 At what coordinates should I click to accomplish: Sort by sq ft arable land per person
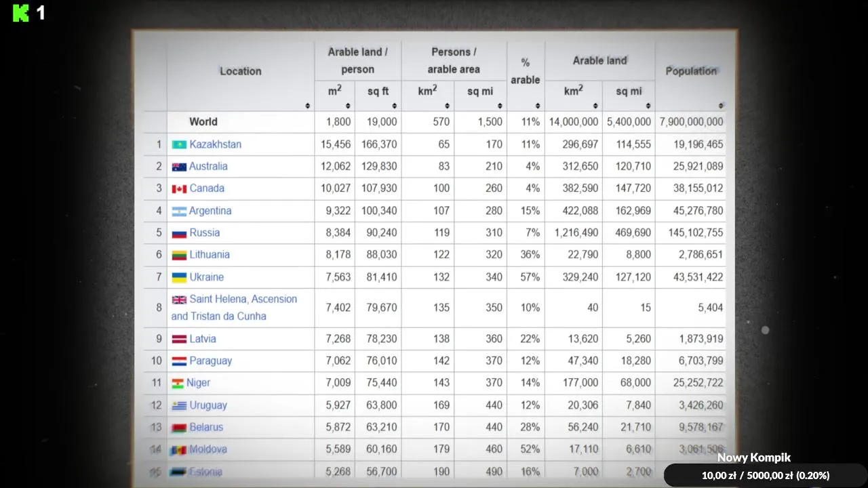[394, 106]
